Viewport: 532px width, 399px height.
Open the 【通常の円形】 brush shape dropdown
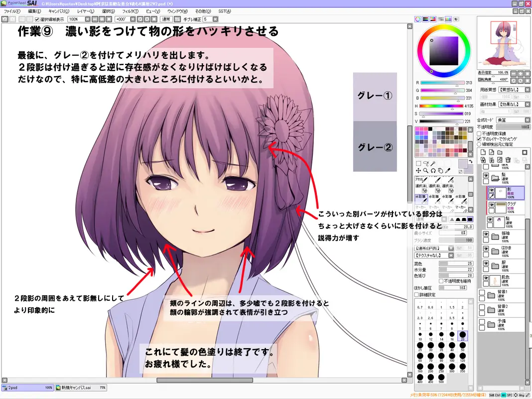click(434, 248)
